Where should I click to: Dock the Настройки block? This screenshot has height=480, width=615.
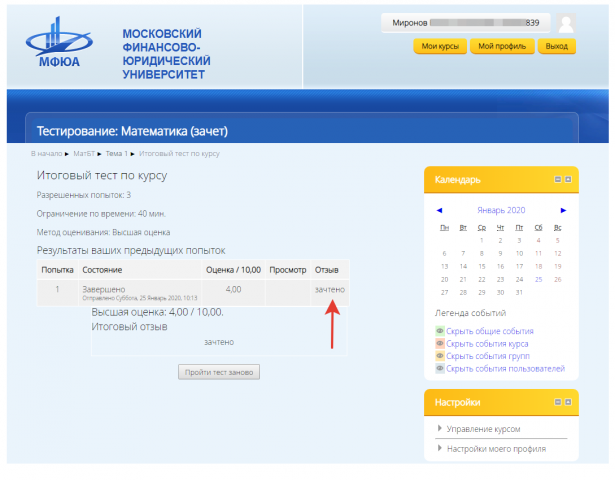[x=568, y=402]
